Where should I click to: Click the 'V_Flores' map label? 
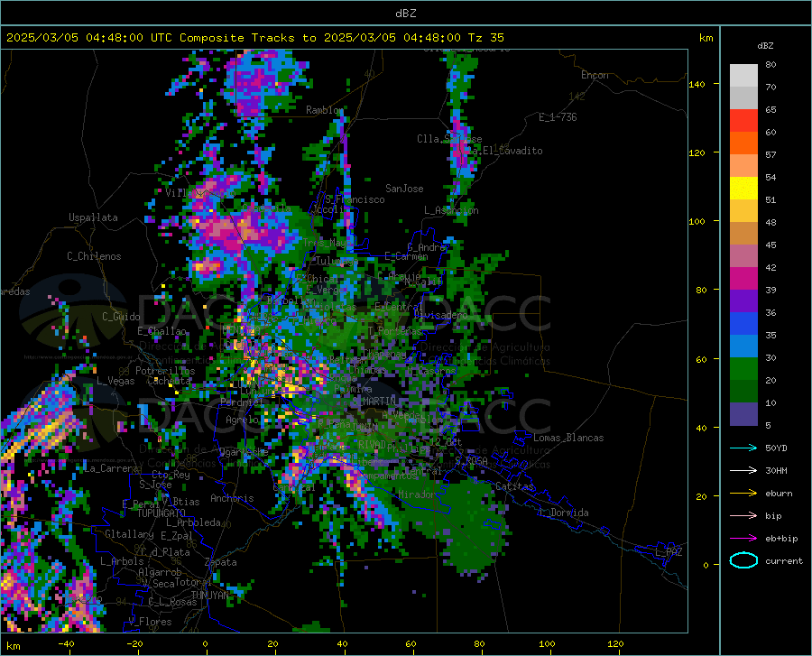click(x=150, y=622)
